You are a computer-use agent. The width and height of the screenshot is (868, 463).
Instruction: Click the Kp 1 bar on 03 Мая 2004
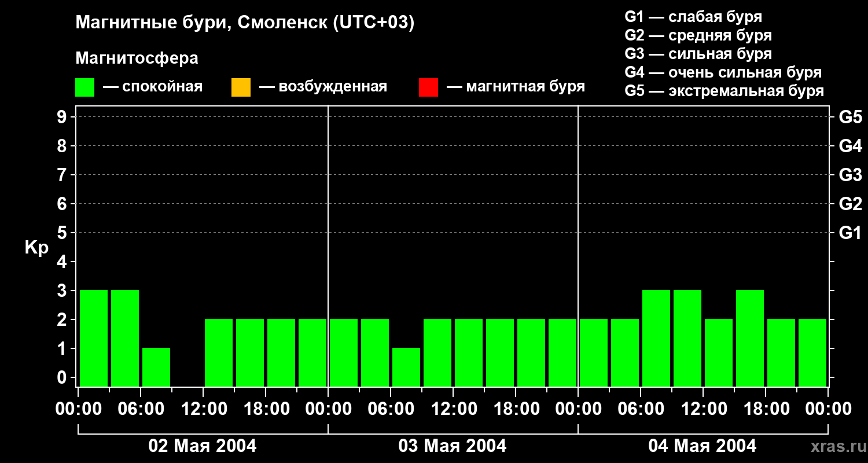tap(406, 367)
